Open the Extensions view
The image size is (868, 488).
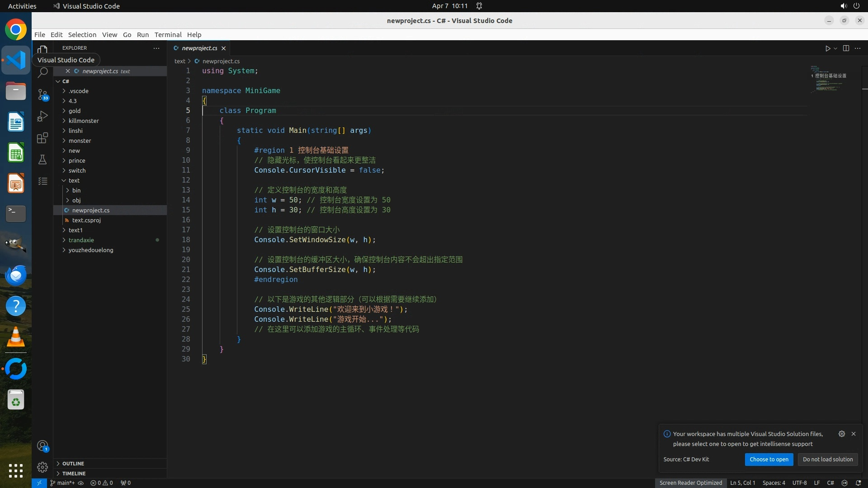point(42,138)
